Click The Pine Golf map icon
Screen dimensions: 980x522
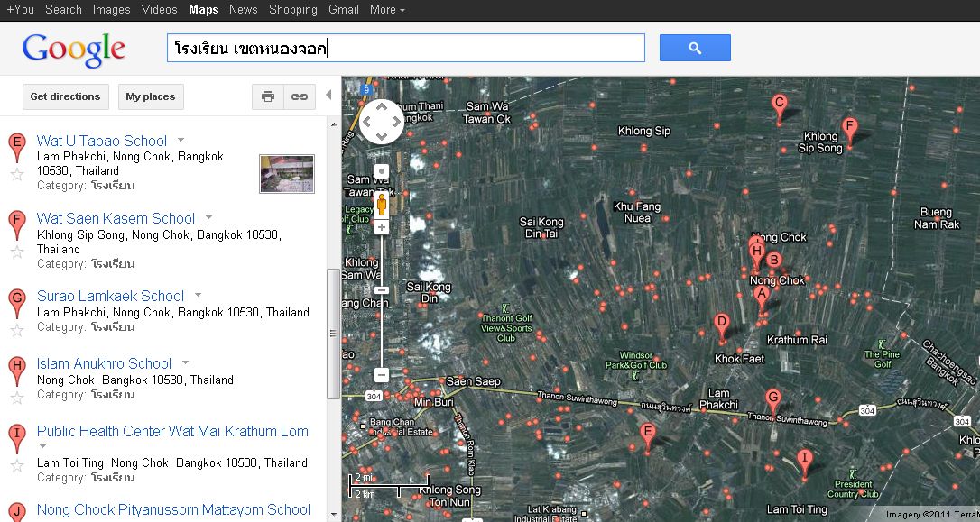pyautogui.click(x=882, y=343)
